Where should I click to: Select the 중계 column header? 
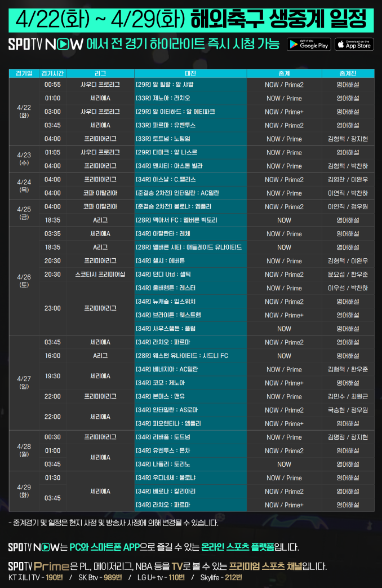pyautogui.click(x=284, y=73)
